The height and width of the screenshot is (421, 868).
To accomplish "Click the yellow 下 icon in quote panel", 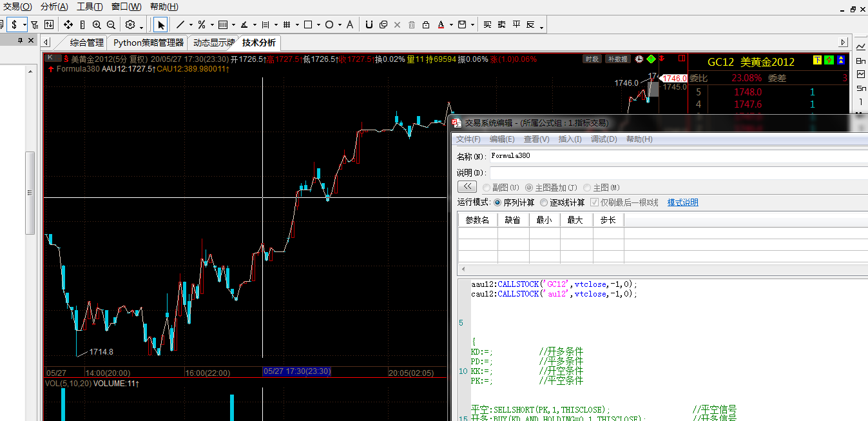I will pyautogui.click(x=818, y=61).
